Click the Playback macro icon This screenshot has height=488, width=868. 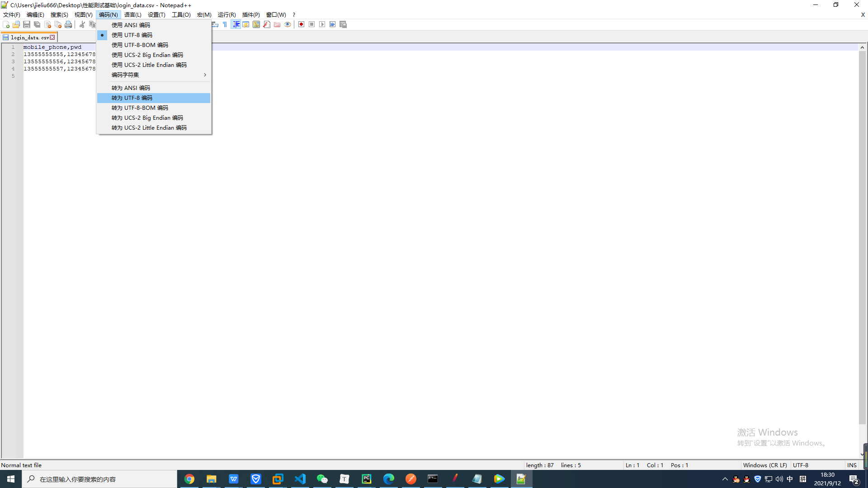(x=322, y=24)
